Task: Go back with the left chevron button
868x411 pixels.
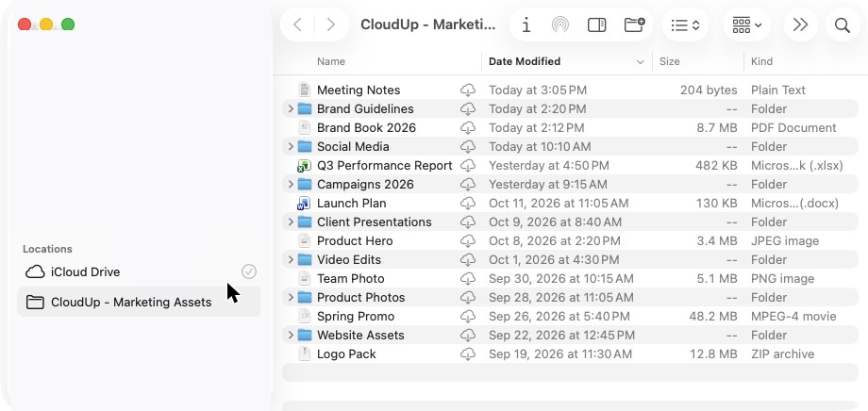Action: [x=298, y=25]
